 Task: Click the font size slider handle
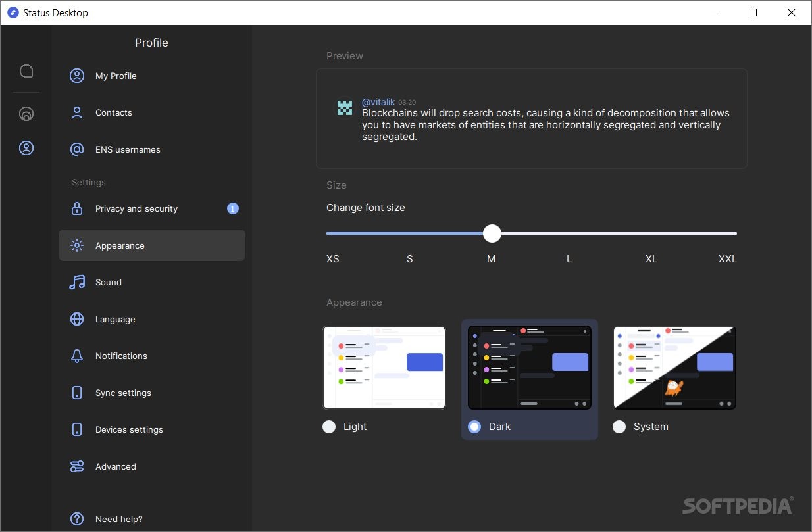pyautogui.click(x=492, y=233)
